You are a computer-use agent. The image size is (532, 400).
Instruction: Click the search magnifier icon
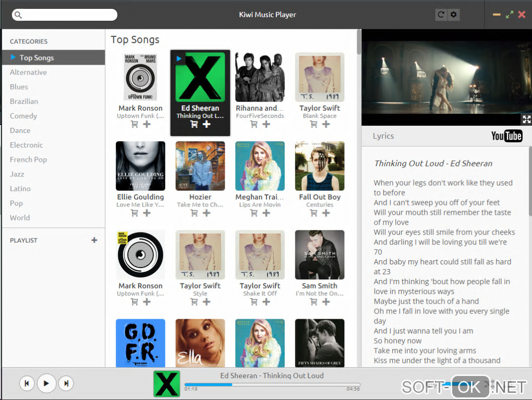[18, 15]
